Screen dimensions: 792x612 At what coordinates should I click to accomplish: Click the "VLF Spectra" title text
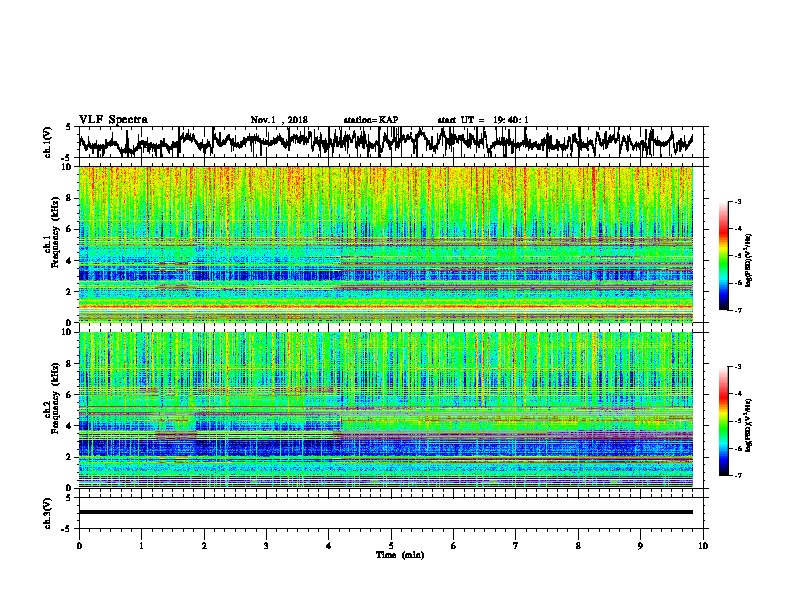click(113, 120)
